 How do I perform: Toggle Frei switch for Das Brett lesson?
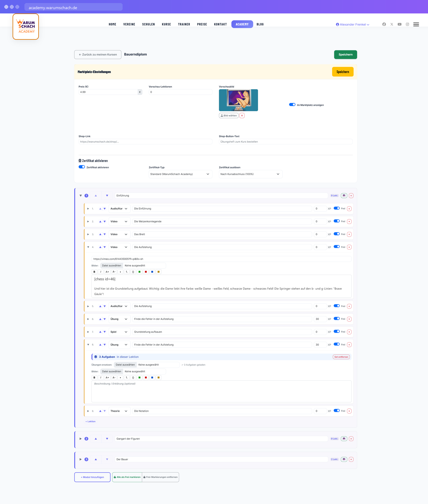pos(337,234)
